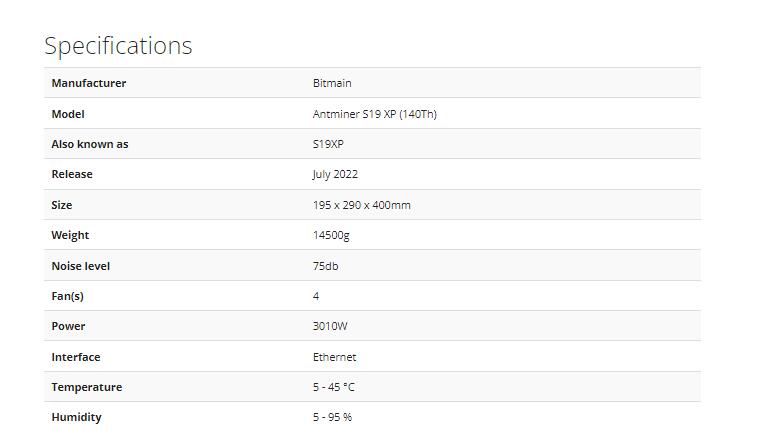This screenshot has height=444, width=764.
Task: Click the Specifications heading
Action: coord(118,46)
